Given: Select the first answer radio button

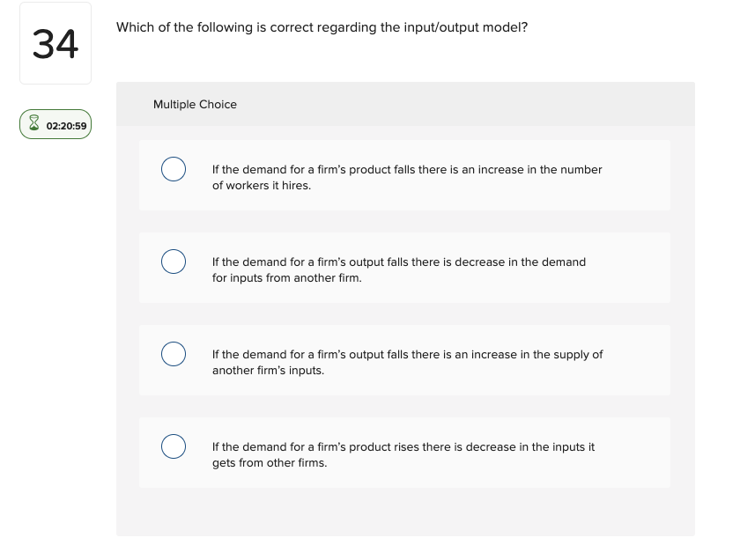Looking at the screenshot, I should (x=174, y=168).
